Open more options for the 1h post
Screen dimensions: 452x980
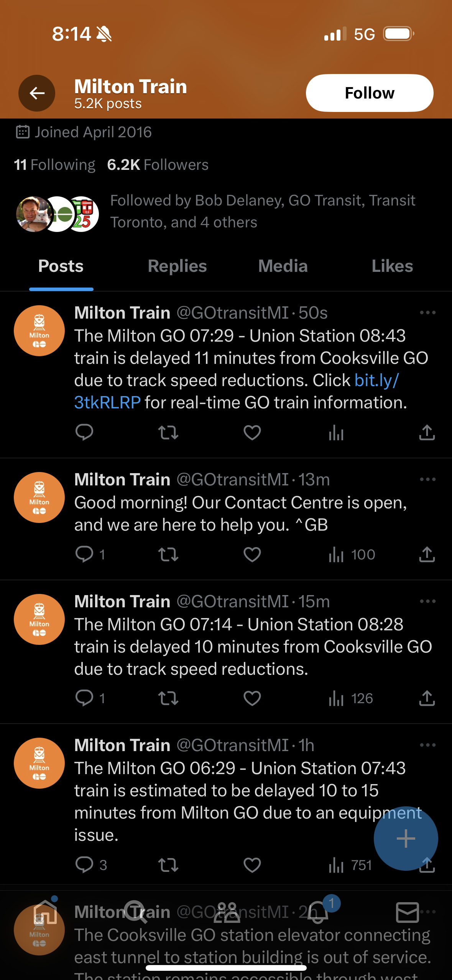[427, 745]
